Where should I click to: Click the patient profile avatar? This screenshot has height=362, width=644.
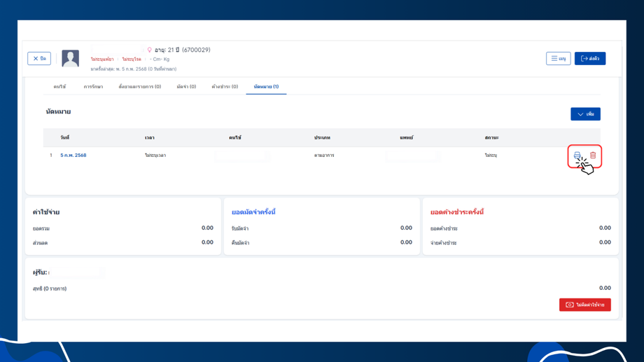click(x=70, y=58)
